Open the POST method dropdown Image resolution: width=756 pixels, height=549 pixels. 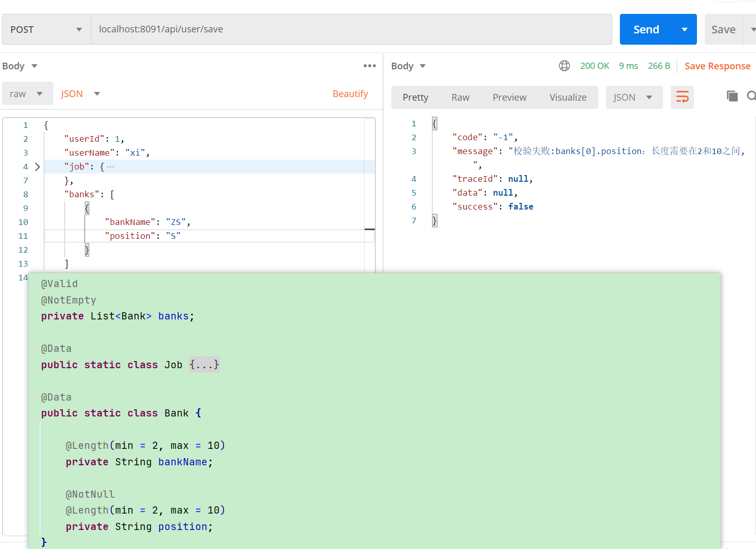tap(46, 29)
